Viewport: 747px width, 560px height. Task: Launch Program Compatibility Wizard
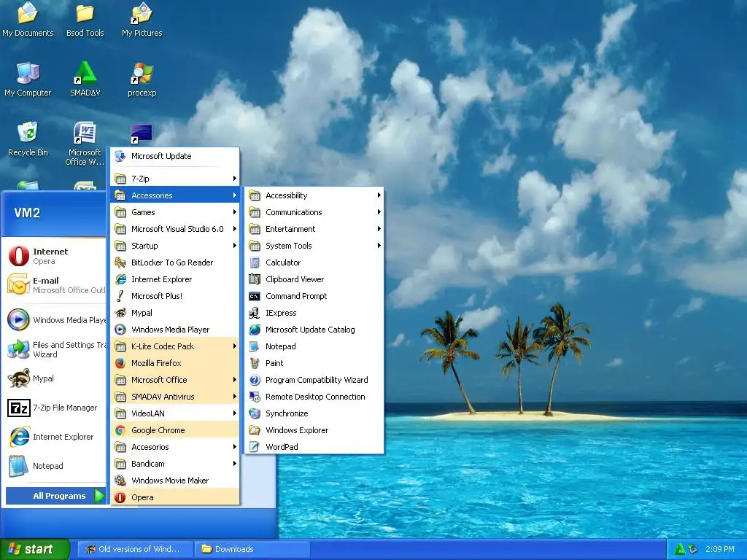[x=314, y=380]
